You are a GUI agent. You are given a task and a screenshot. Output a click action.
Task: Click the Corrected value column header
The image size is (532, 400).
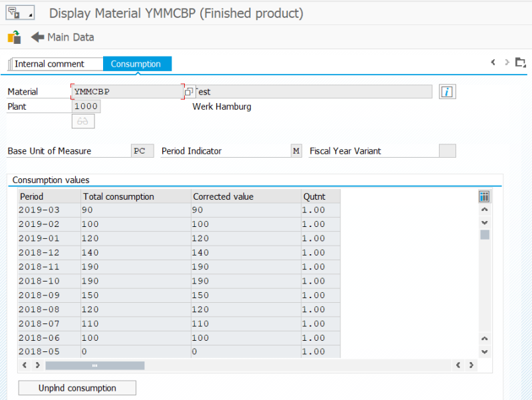click(246, 196)
